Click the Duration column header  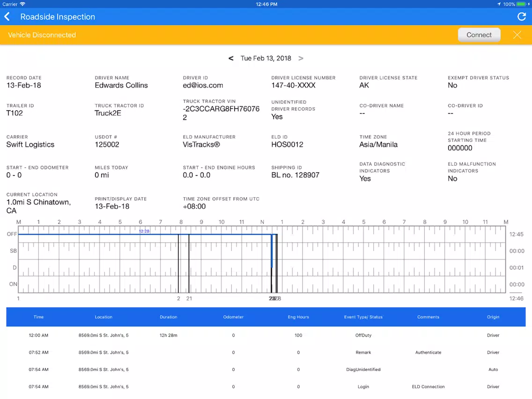[168, 317]
